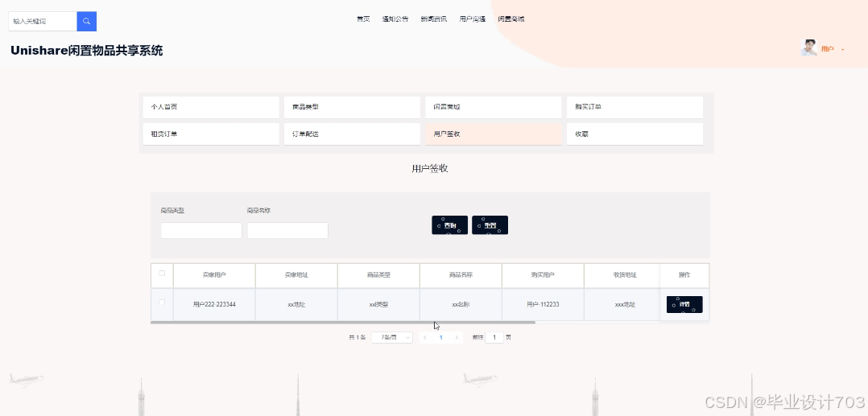
Task: Select the 收藏 menu tile
Action: (635, 134)
